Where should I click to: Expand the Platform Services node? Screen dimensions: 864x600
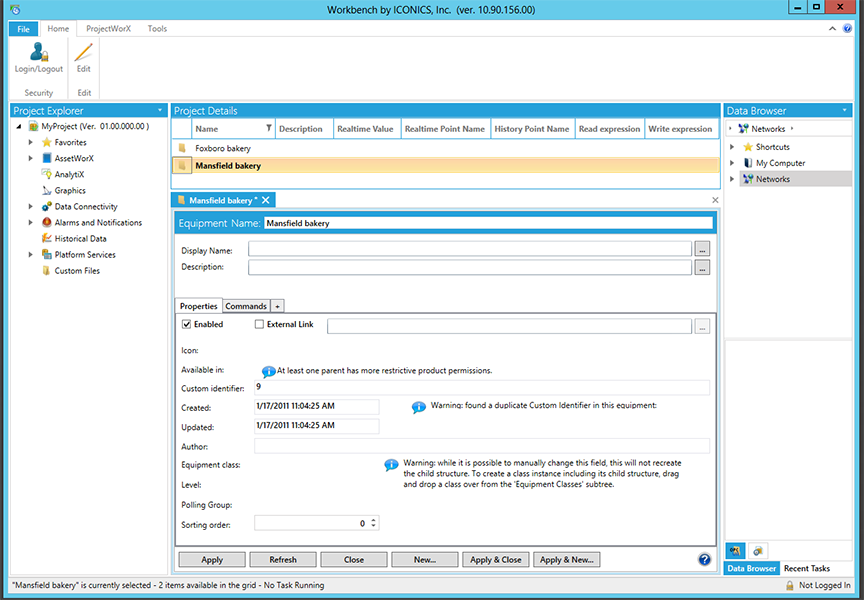[31, 255]
